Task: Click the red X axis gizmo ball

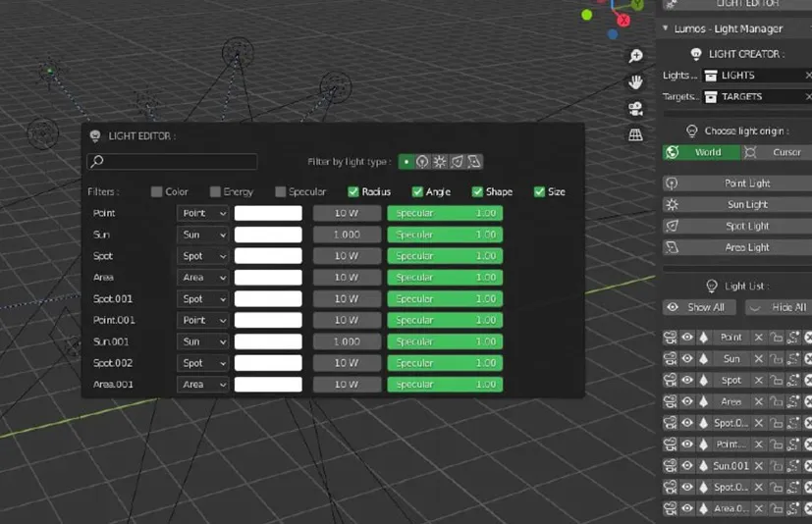Action: [623, 21]
